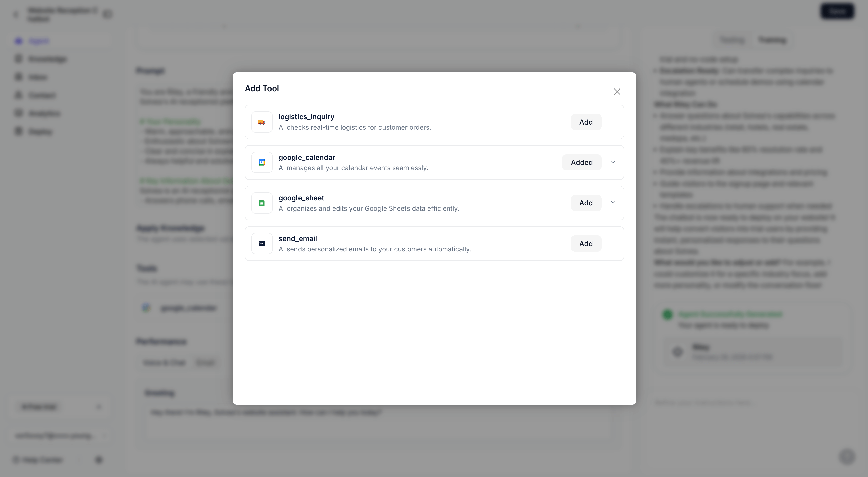Image resolution: width=868 pixels, height=477 pixels.
Task: Click the logistics_inquiry truck icon
Action: pos(262,122)
